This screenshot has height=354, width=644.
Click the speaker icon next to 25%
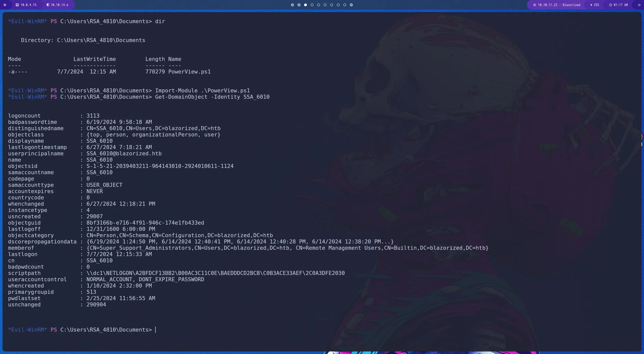click(x=591, y=5)
